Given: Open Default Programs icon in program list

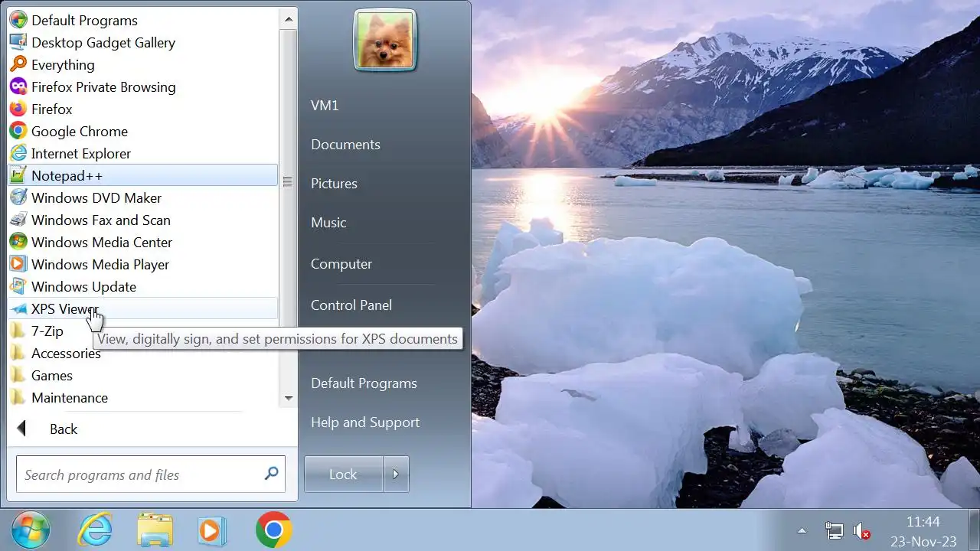Looking at the screenshot, I should pos(18,20).
